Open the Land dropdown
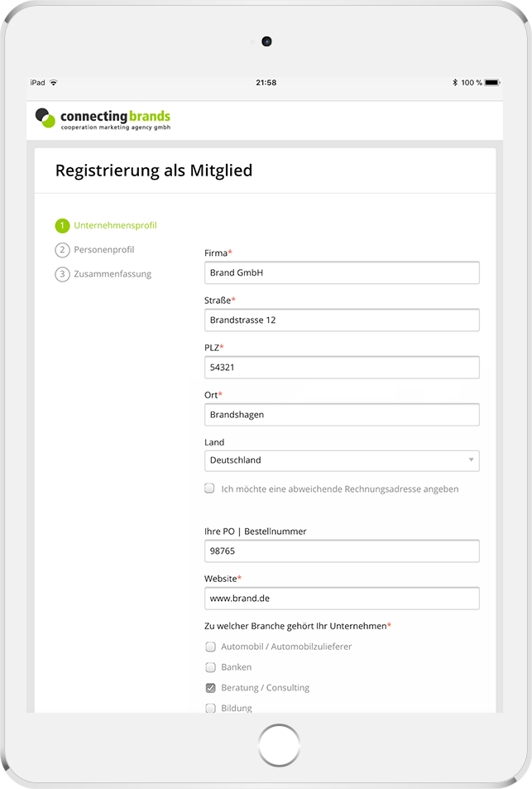Screen dimensions: 532x789 coord(341,460)
